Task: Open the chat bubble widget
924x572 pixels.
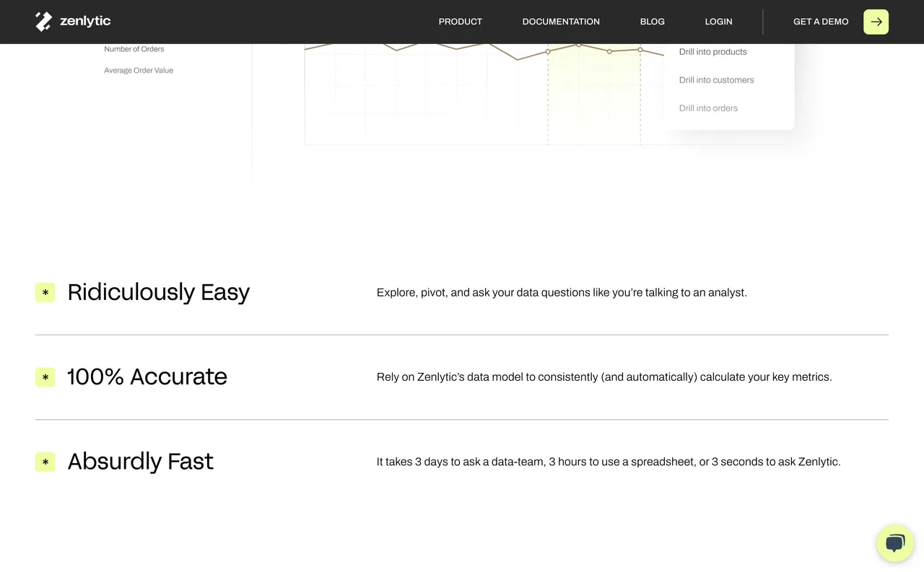Action: 895,543
